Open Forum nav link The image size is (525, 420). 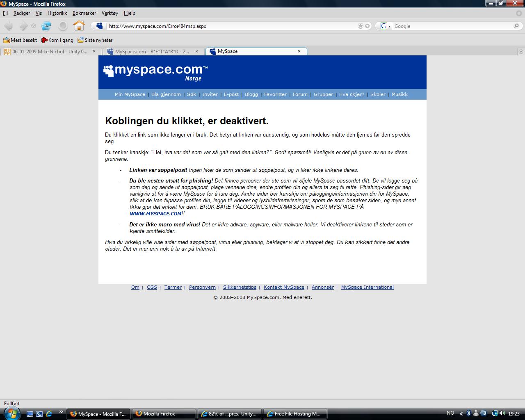click(x=300, y=94)
